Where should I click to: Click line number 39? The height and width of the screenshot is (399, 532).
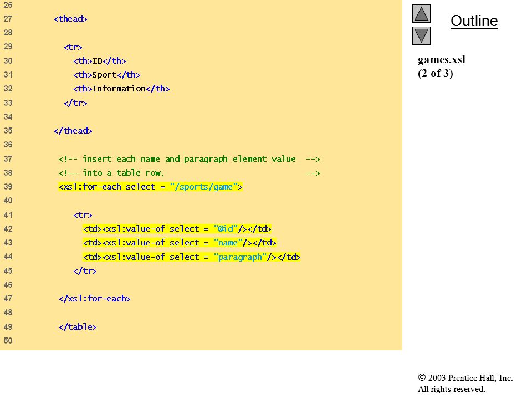(8, 187)
